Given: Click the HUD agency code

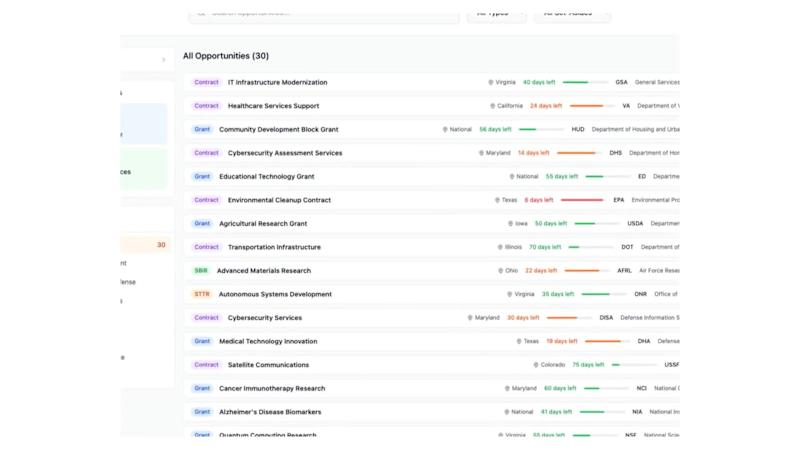Looking at the screenshot, I should pos(578,130).
